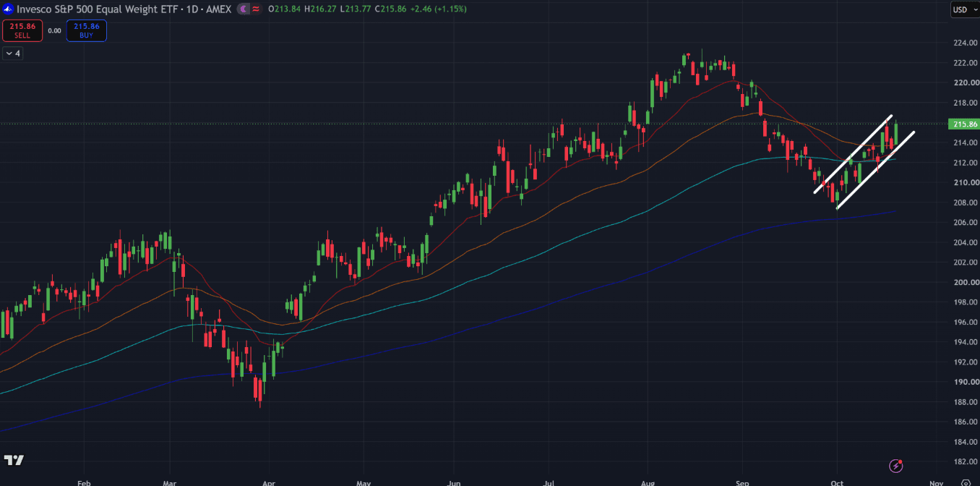
Task: Click the 200.00 price axis label
Action: [965, 282]
